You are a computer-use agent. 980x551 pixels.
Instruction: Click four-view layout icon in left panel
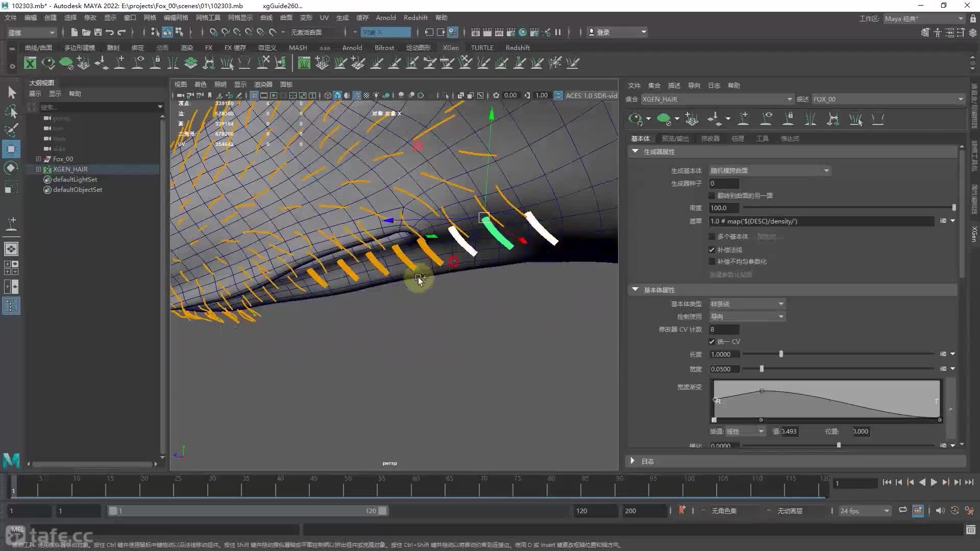point(11,268)
